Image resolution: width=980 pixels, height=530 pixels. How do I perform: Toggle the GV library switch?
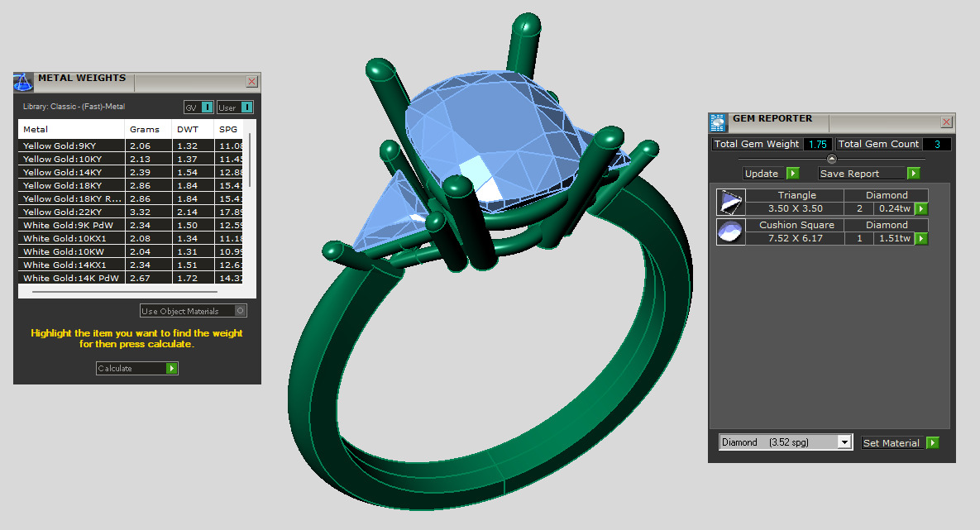[x=207, y=107]
